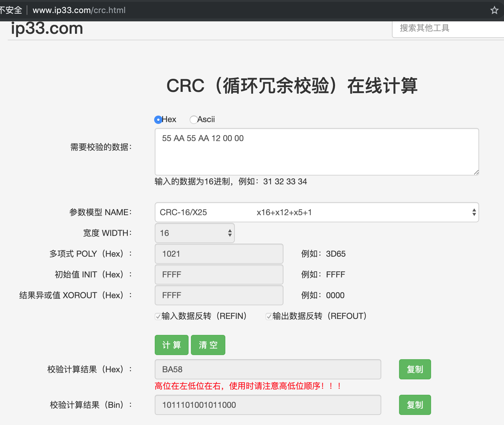
Task: Copy the Bin result with 复制 button
Action: tap(415, 405)
